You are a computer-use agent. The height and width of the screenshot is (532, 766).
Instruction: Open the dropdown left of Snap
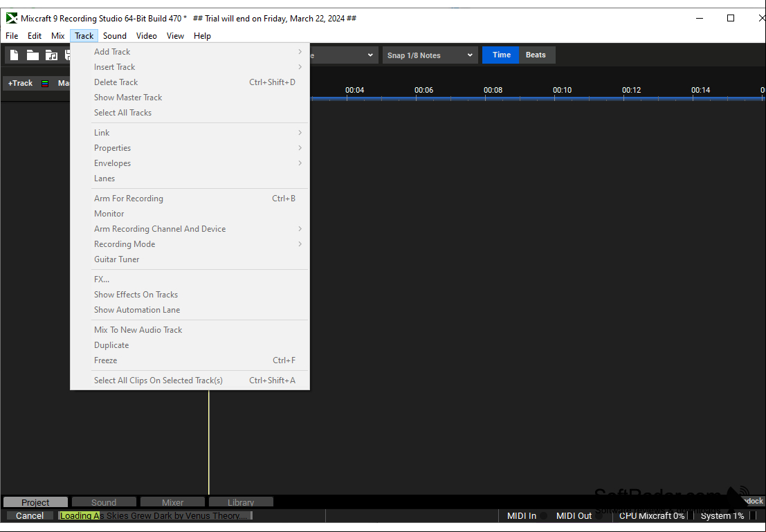click(x=344, y=55)
